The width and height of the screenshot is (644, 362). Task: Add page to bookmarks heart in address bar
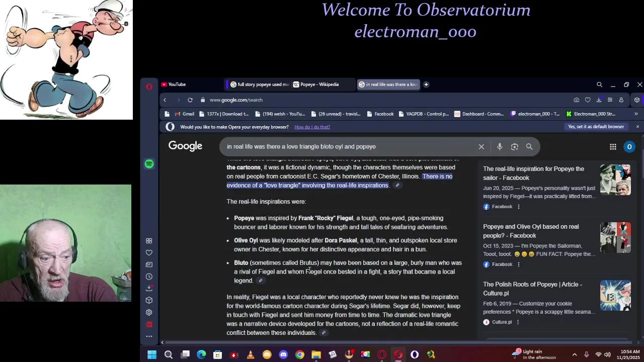coord(588,100)
